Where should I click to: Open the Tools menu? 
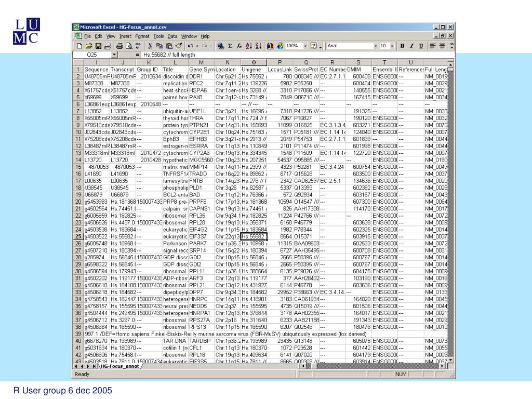[158, 36]
